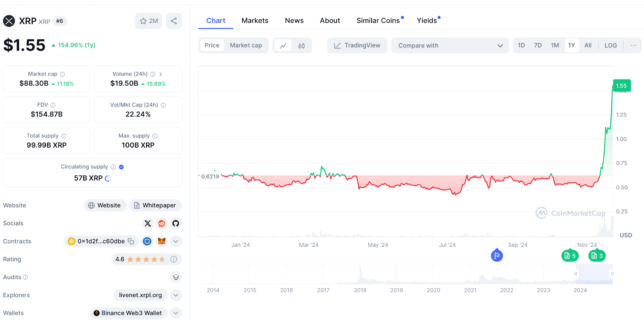Screen dimensions: 644x320
Task: Switch to the Yields tab
Action: (427, 21)
